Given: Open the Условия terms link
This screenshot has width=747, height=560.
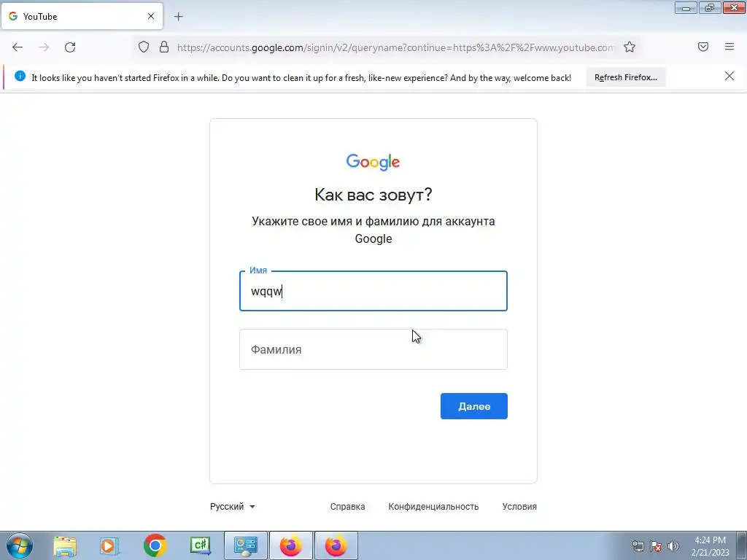Looking at the screenshot, I should pyautogui.click(x=519, y=507).
